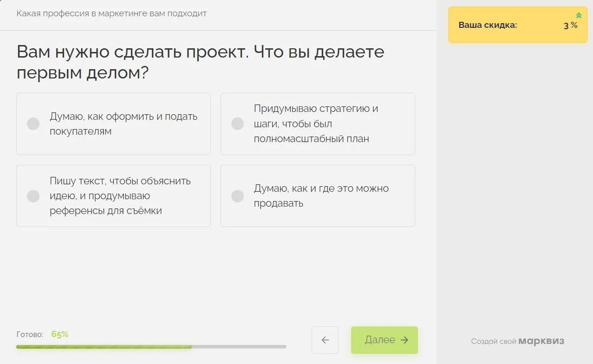Click the green progress bar
Viewport: 593px width, 364px height.
[104, 346]
